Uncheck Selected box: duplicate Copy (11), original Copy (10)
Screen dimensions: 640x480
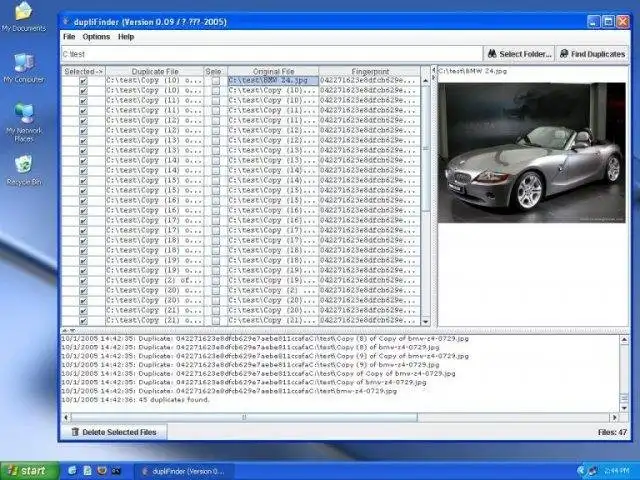[83, 101]
